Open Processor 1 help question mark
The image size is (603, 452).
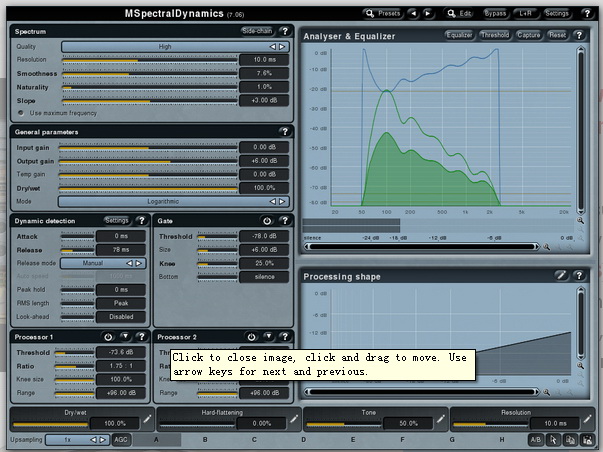pos(142,337)
